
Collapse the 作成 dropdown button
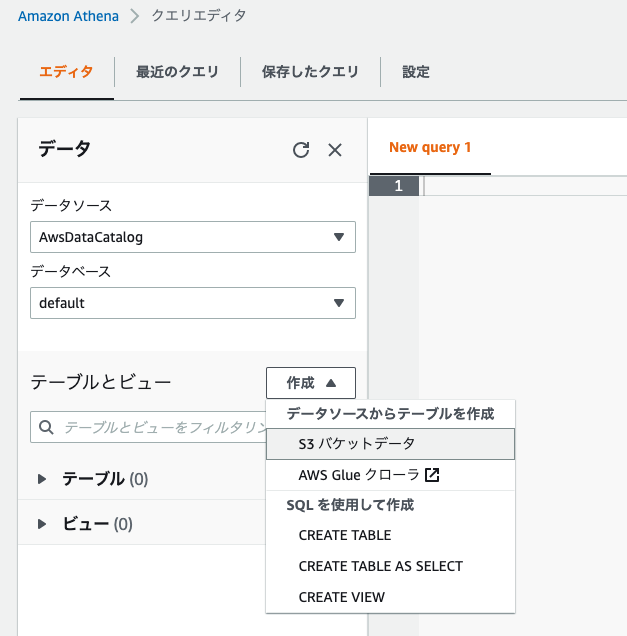click(x=311, y=383)
